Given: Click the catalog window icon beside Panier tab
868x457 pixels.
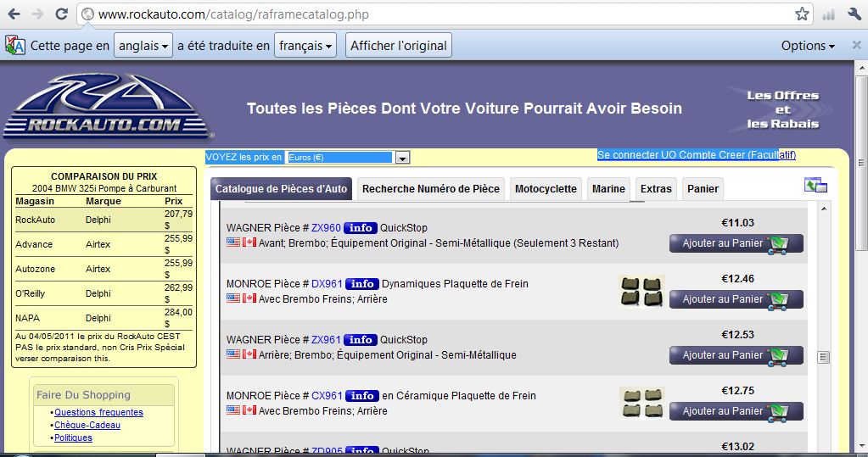Looking at the screenshot, I should pos(815,186).
